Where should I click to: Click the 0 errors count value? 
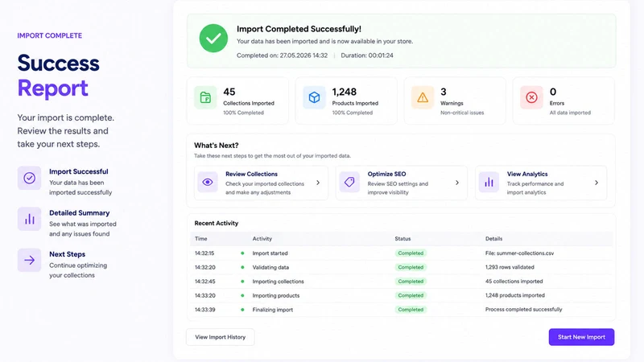553,92
